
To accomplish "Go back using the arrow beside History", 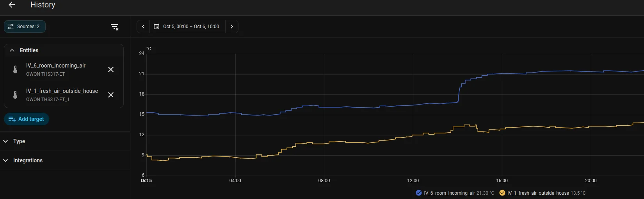I will coord(12,5).
